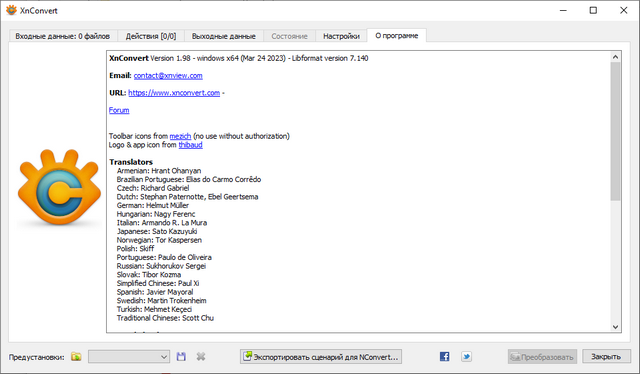Screen dimensions: 640x374
Task: Click Simplified Chinese: Paul Xi entry
Action: click(x=158, y=283)
